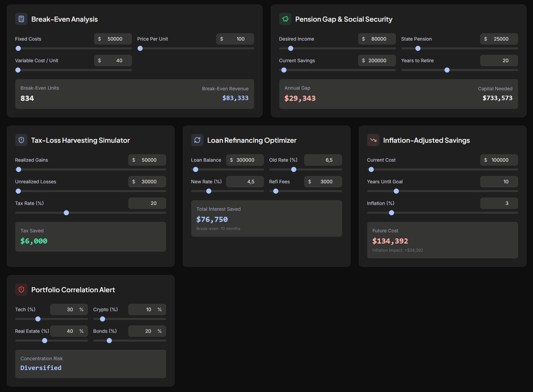Select the Break-Even Revenue value $83,333
Screen dimensions: 533x392
tap(235, 98)
